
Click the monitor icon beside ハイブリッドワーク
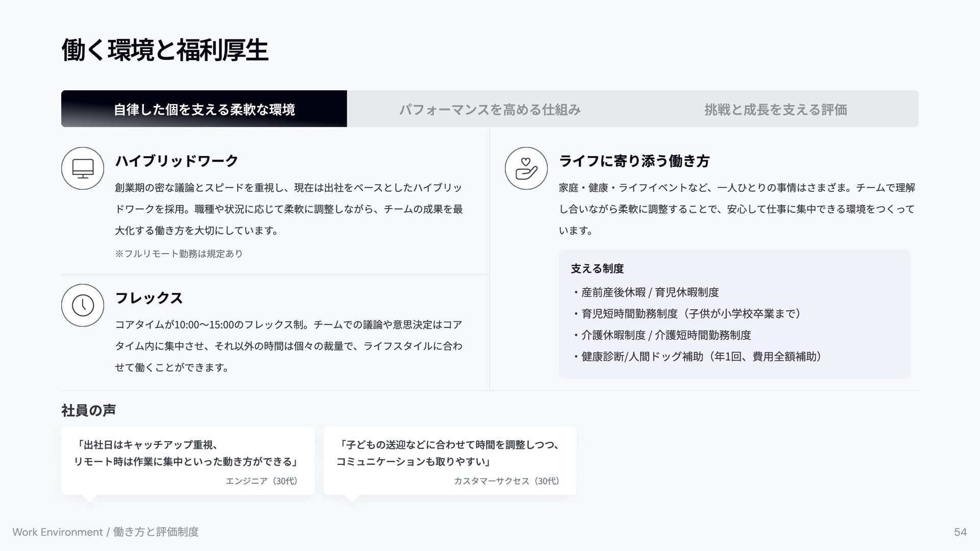(x=83, y=168)
